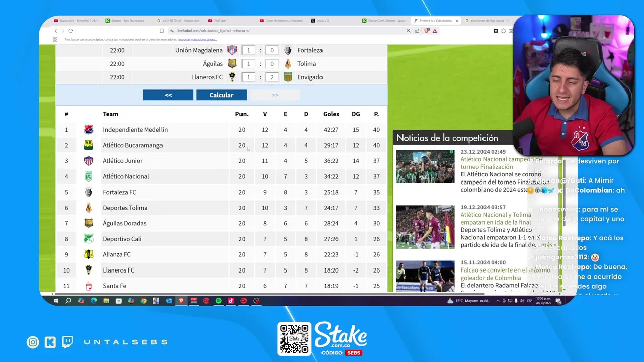Image resolution: width=644 pixels, height=362 pixels.
Task: Click the Envigado crest in fixtures
Action: (288, 77)
